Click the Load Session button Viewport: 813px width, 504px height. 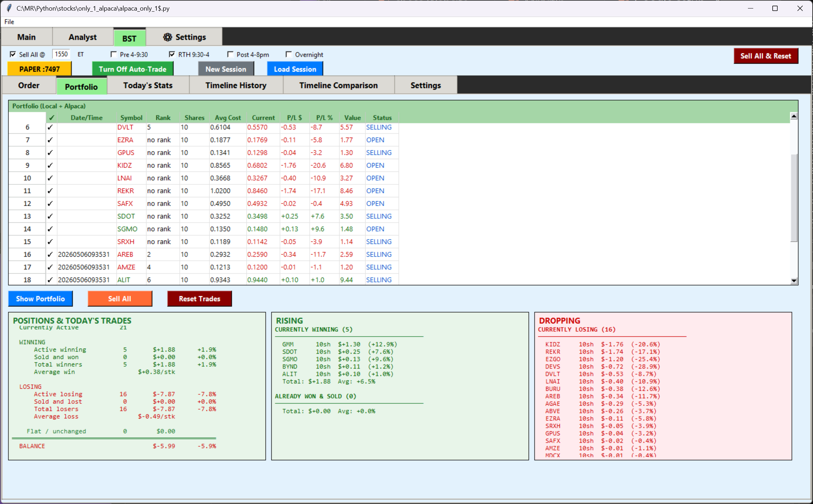click(295, 69)
